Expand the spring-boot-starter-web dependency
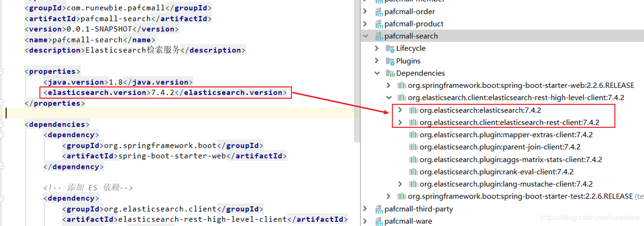This screenshot has height=226, width=644. tap(388, 85)
